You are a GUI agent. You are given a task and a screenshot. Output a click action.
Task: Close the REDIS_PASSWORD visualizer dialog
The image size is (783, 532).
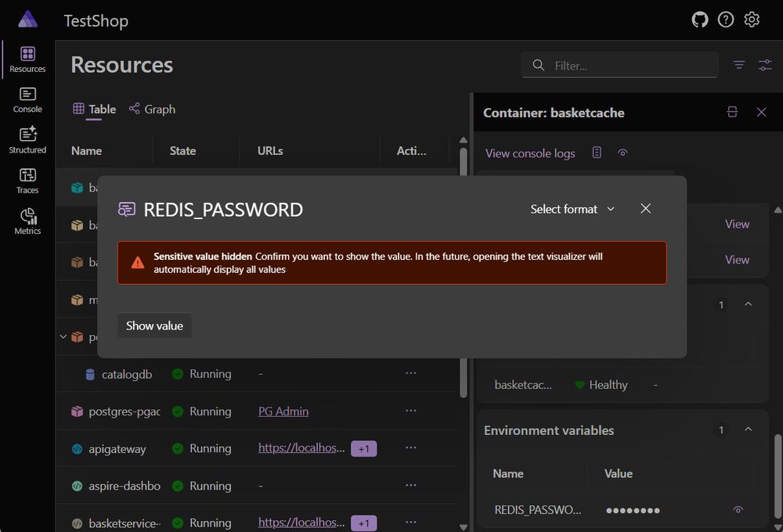(x=646, y=209)
